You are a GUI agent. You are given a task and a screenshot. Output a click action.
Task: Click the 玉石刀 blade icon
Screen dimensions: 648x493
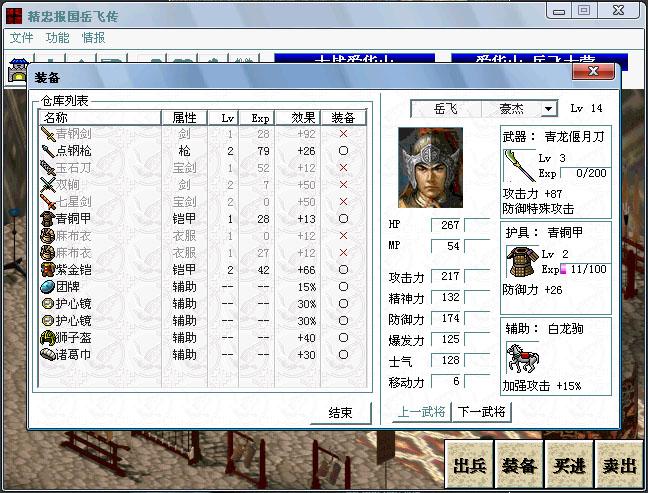point(48,168)
